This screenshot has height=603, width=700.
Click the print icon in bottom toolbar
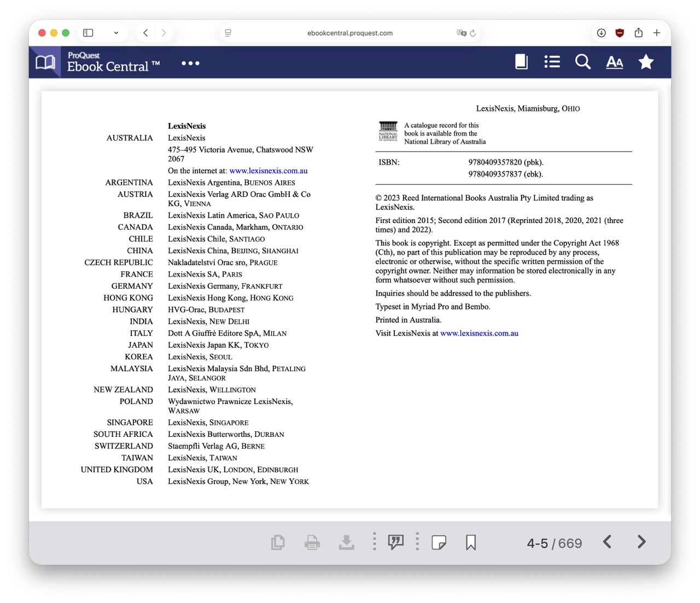pos(312,542)
